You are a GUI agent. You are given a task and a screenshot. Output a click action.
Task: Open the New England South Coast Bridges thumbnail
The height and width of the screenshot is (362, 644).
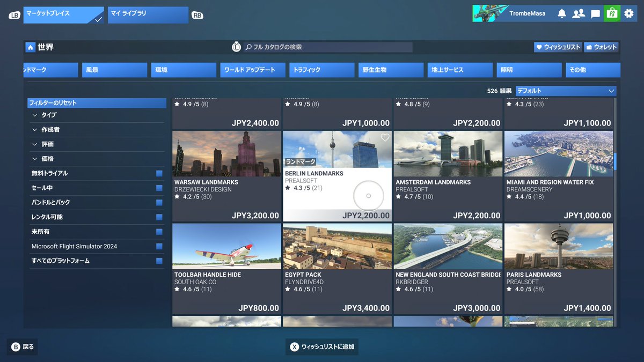448,247
